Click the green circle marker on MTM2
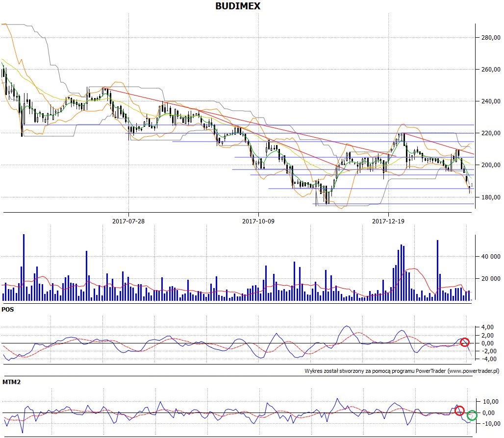The height and width of the screenshot is (438, 504). click(x=472, y=415)
